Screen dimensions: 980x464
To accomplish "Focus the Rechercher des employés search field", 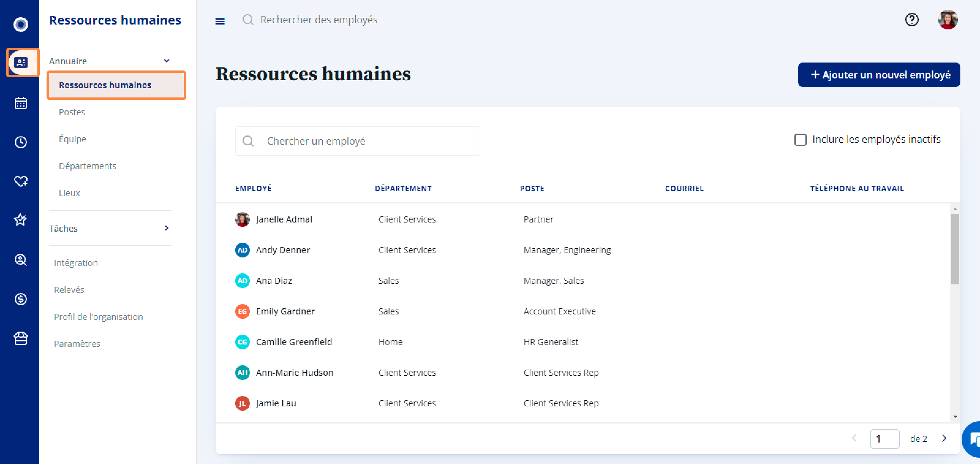I will click(318, 19).
